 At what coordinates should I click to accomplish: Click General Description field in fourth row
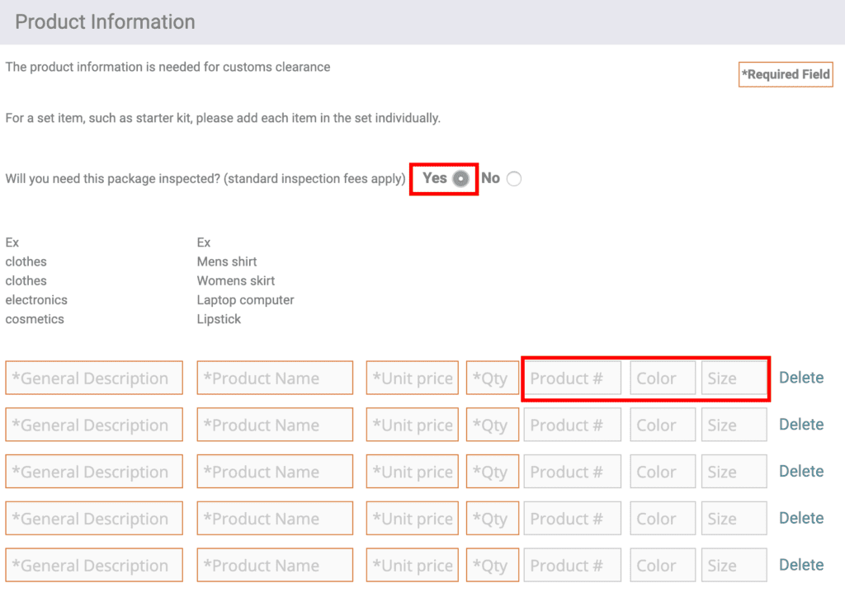click(x=94, y=519)
